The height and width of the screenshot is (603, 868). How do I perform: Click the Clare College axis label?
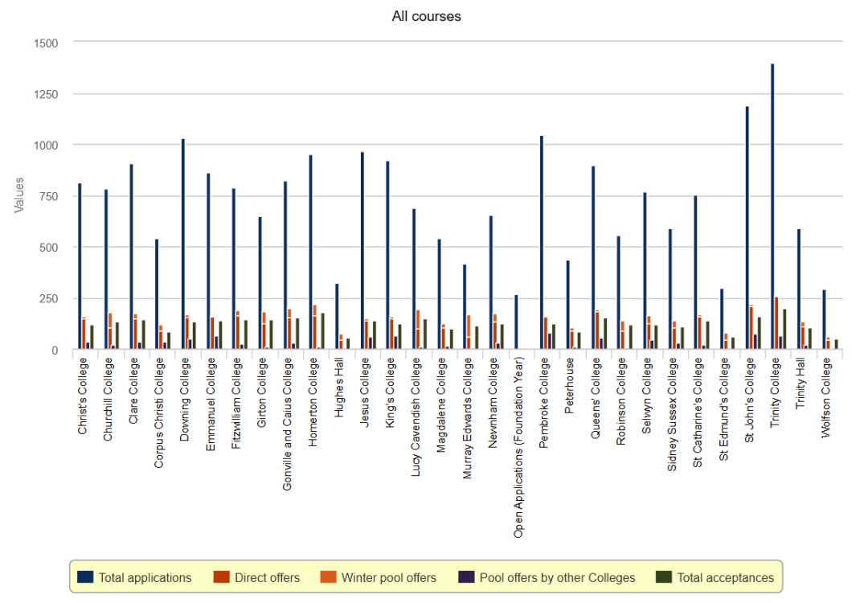pos(133,391)
